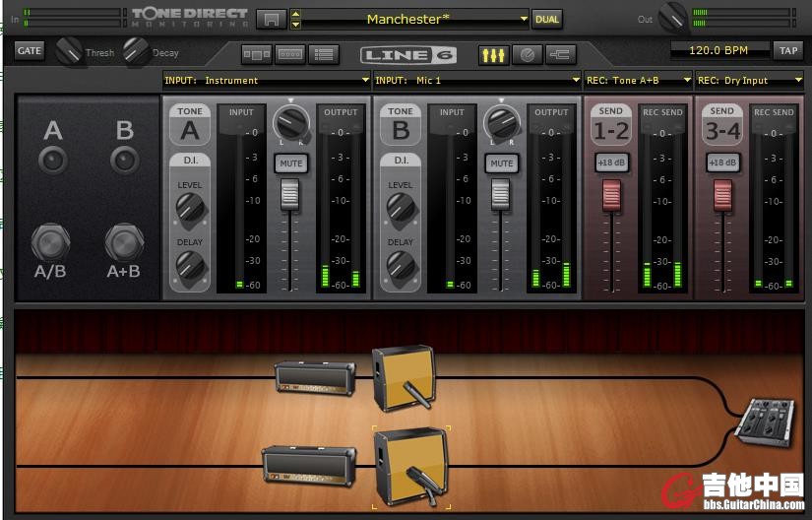Enable +18 dB on SEND 1-2

(x=611, y=162)
